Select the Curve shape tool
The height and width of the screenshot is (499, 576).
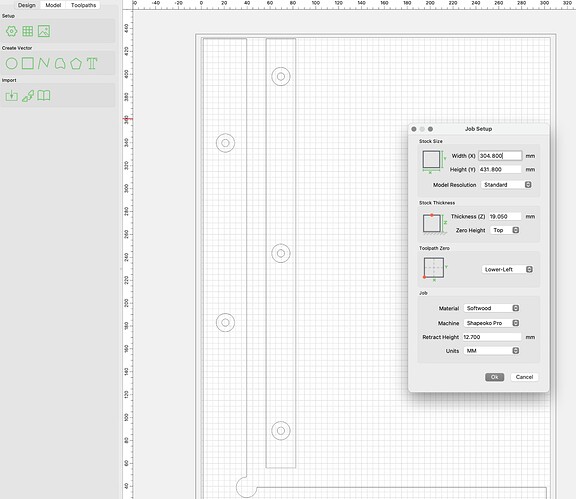[x=60, y=64]
